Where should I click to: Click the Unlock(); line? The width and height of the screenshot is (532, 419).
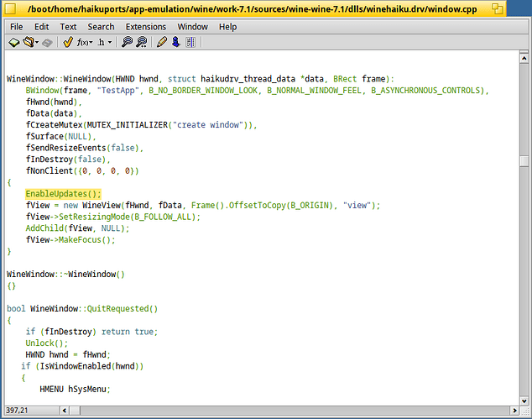coord(47,343)
